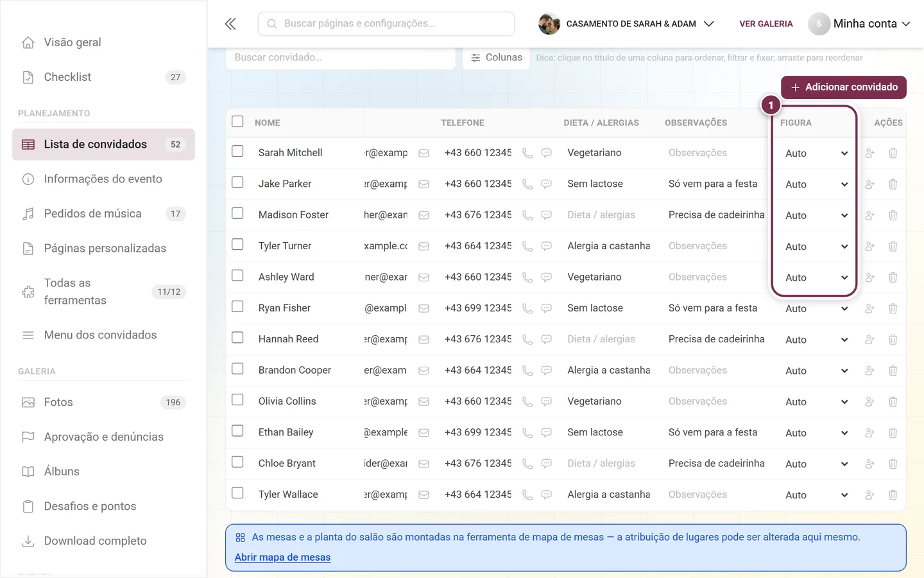Select Jake Parker's row checkbox
Image resolution: width=924 pixels, height=578 pixels.
tap(237, 182)
